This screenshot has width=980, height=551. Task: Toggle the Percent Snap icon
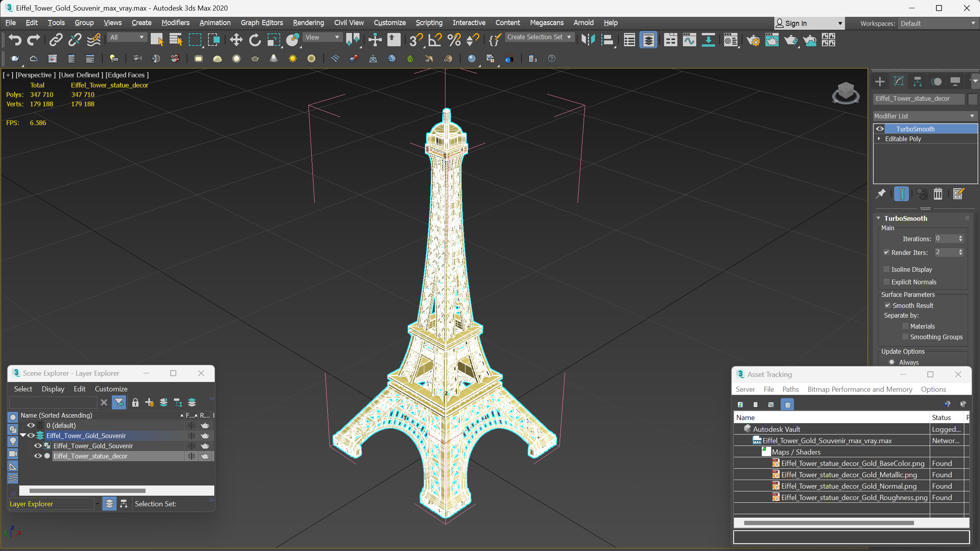(x=454, y=40)
